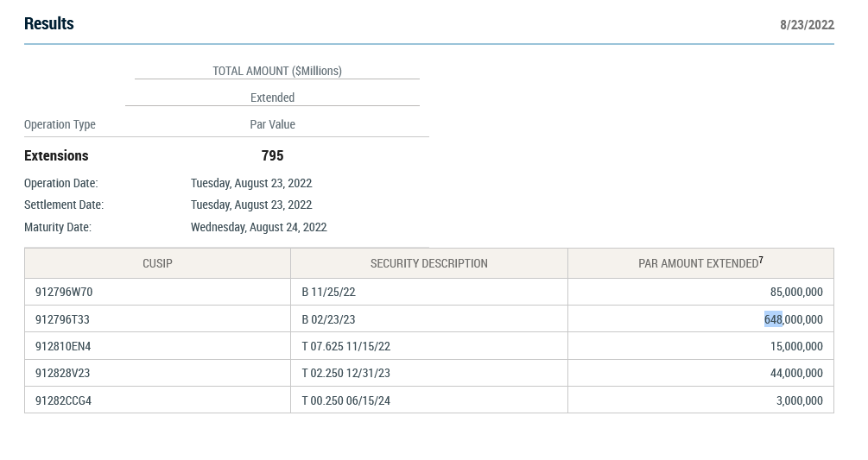
Task: Click security description T 02.250 12/31/23
Action: click(x=346, y=373)
